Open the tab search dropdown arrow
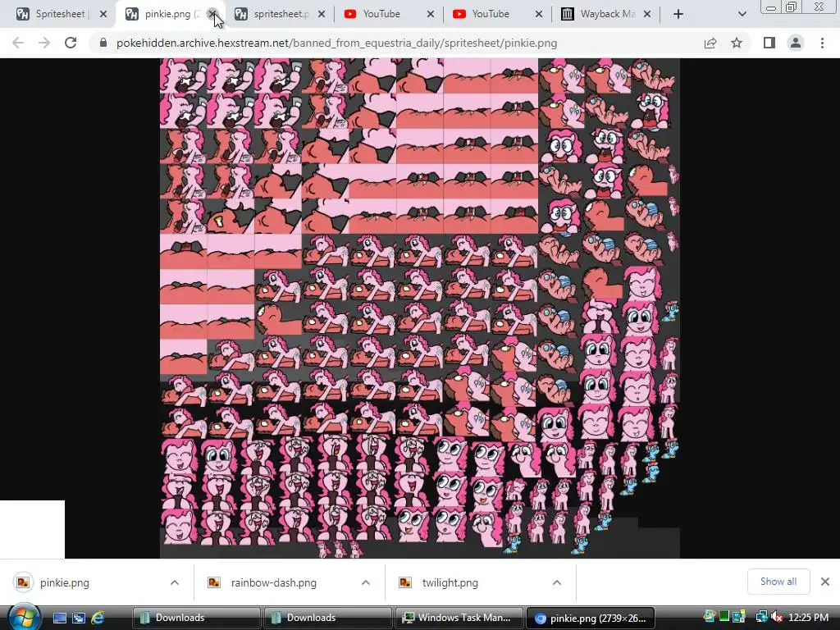This screenshot has height=630, width=840. (742, 14)
